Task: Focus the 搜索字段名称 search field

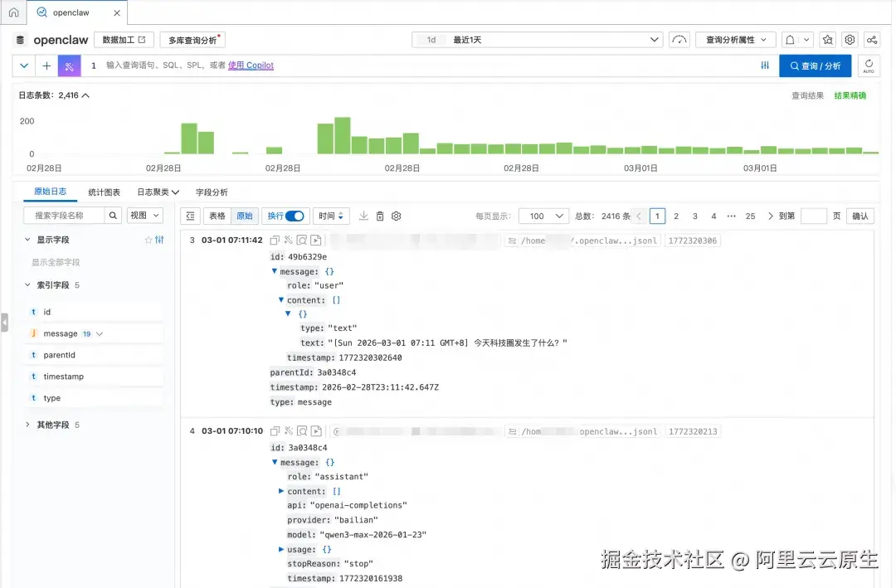Action: (x=64, y=216)
